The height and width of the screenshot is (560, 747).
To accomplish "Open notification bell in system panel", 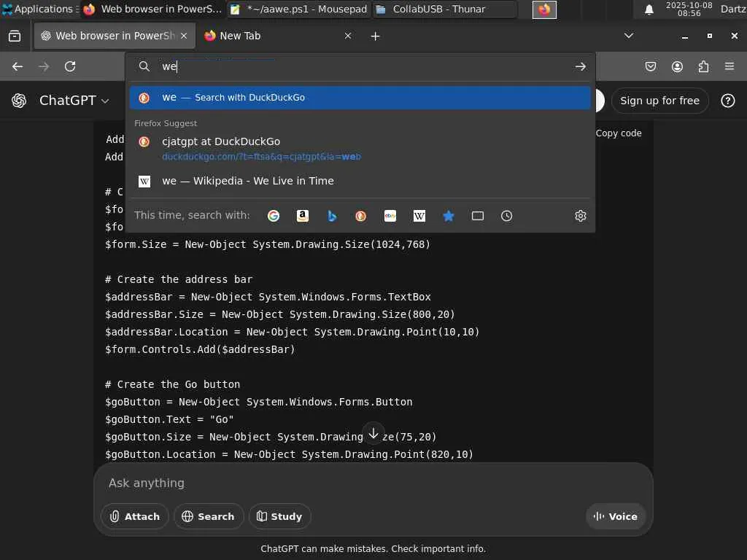I will click(x=649, y=9).
